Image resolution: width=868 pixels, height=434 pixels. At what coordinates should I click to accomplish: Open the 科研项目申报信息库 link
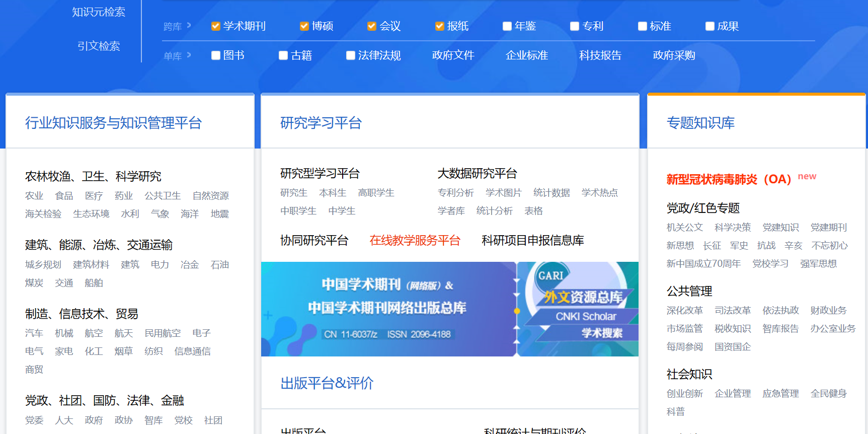pyautogui.click(x=532, y=241)
